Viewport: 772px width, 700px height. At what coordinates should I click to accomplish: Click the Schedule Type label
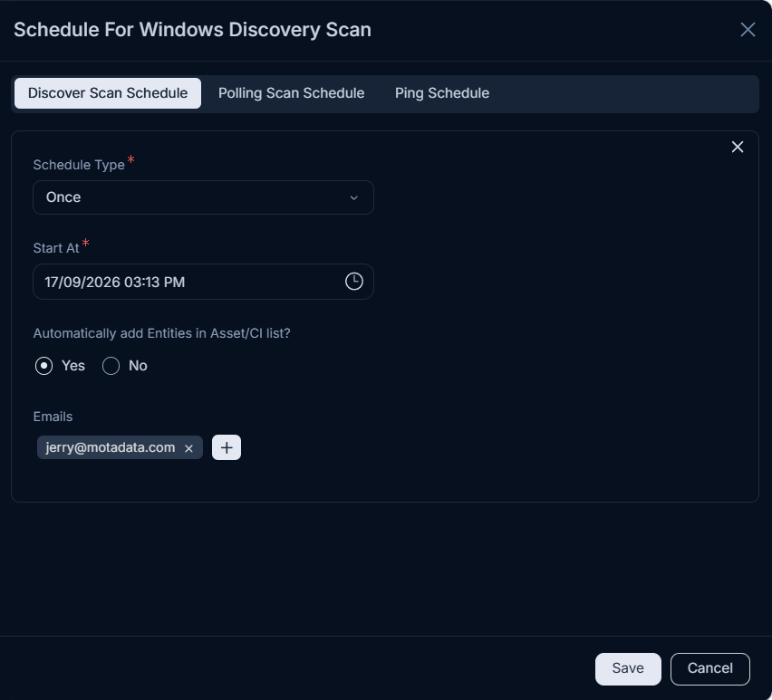[x=79, y=165]
